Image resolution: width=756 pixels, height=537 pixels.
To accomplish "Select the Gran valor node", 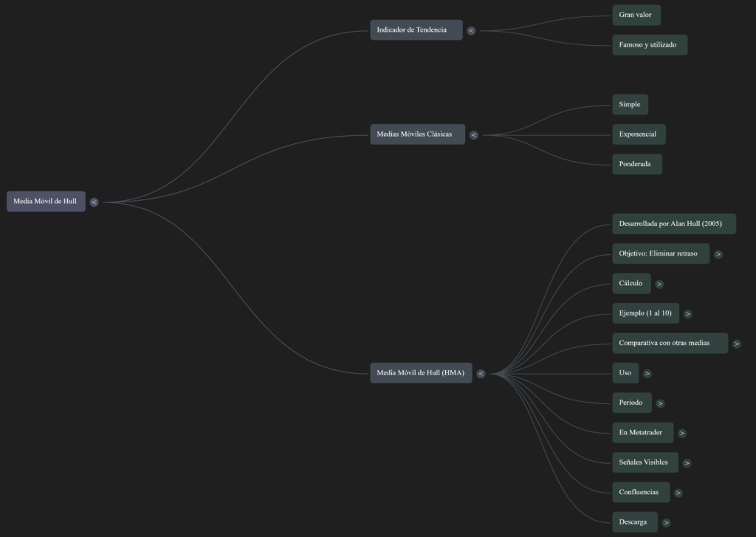I will pos(636,15).
